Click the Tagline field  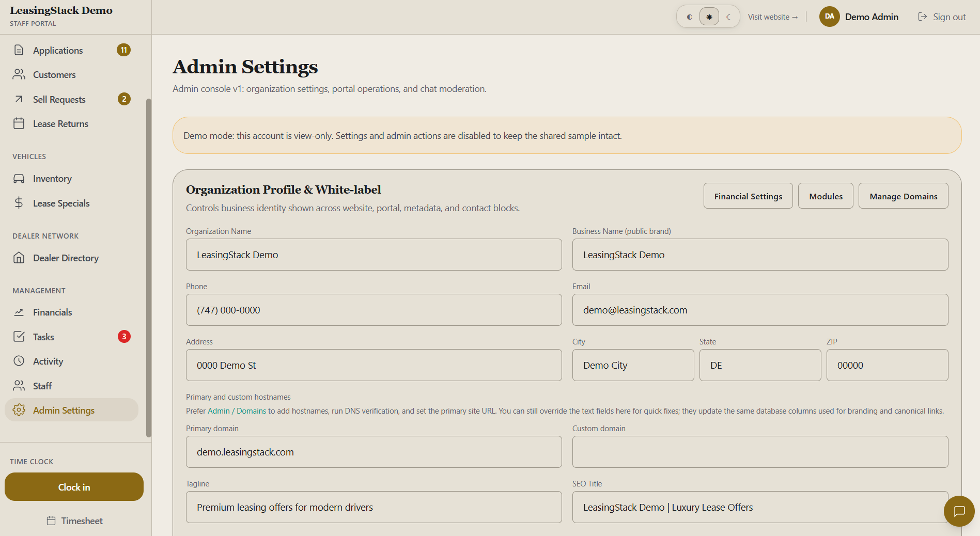coord(374,507)
